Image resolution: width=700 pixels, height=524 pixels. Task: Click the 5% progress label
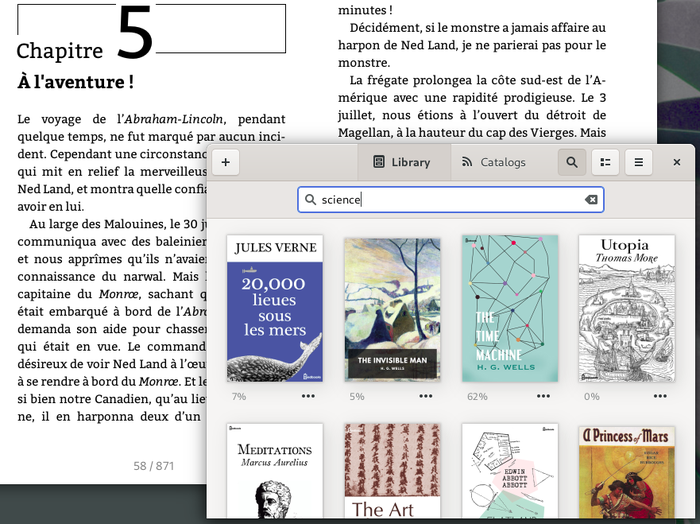coord(357,396)
